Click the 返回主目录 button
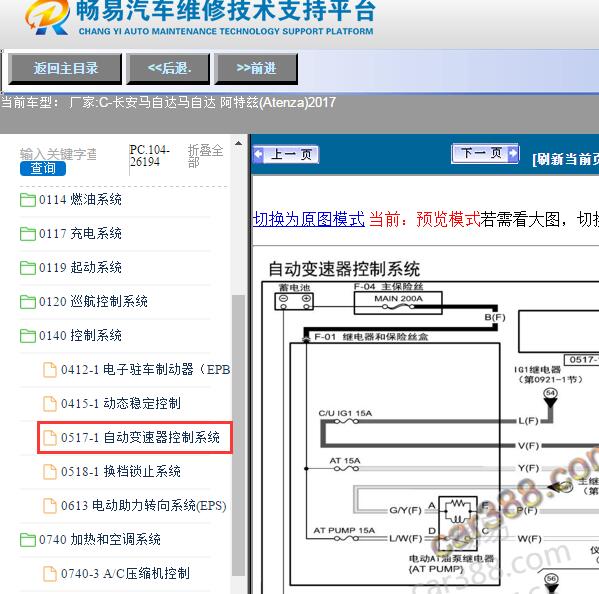 65,69
